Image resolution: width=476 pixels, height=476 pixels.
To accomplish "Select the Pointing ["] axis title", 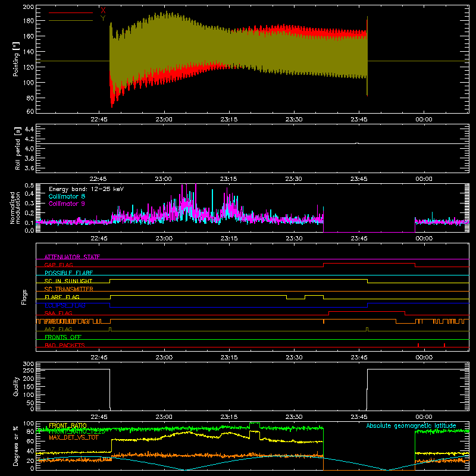I will point(16,59).
